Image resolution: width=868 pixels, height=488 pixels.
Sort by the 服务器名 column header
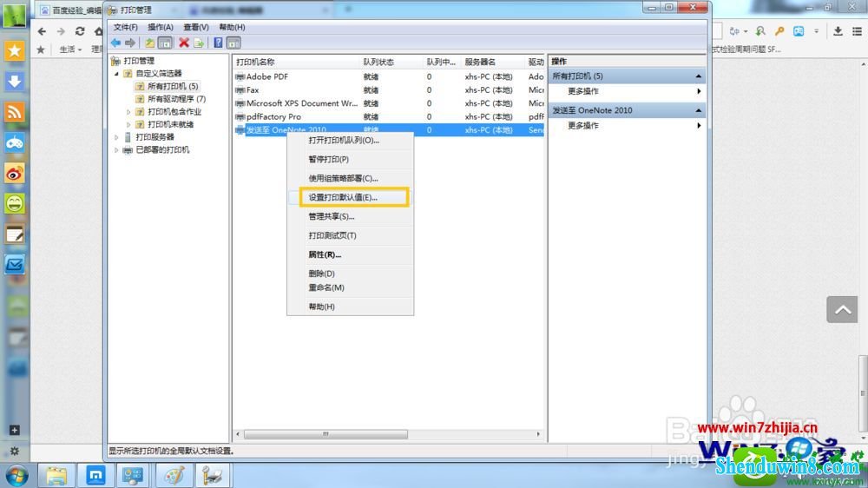493,62
